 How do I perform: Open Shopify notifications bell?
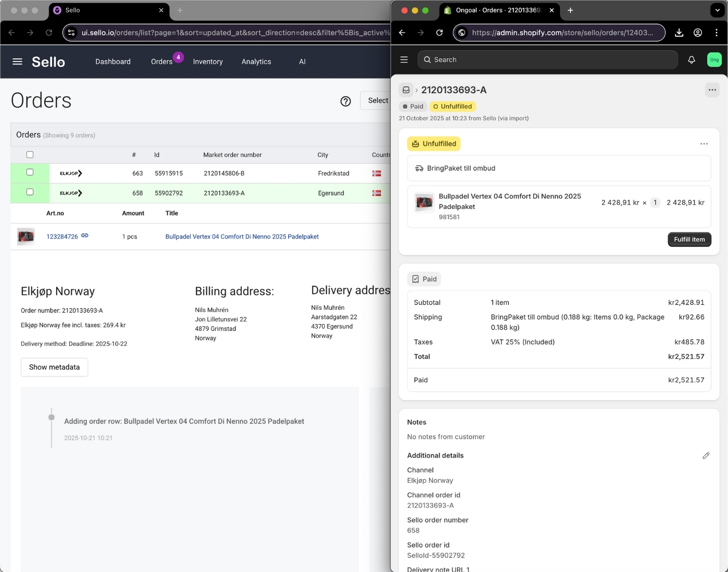coord(692,60)
